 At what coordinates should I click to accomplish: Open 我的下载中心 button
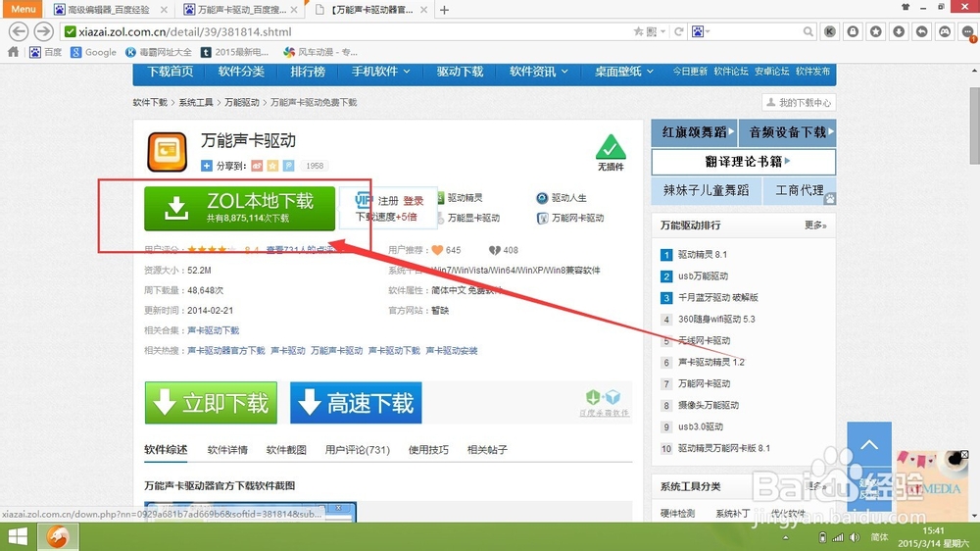coord(799,103)
